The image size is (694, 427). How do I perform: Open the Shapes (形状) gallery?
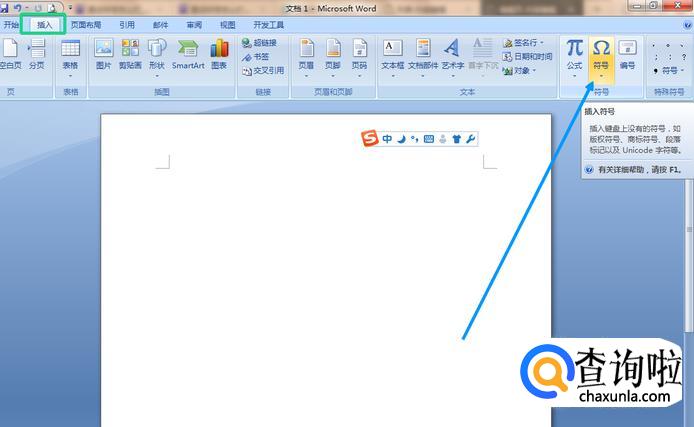tap(157, 58)
